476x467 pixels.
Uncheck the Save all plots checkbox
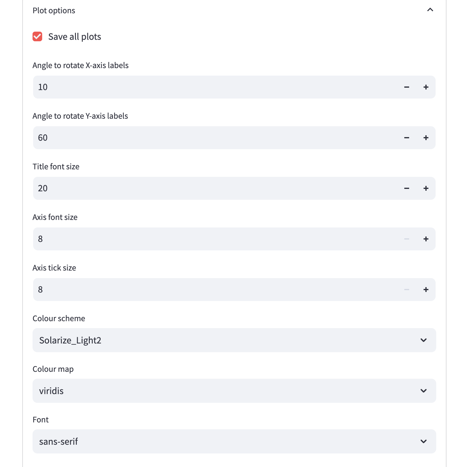pos(37,36)
